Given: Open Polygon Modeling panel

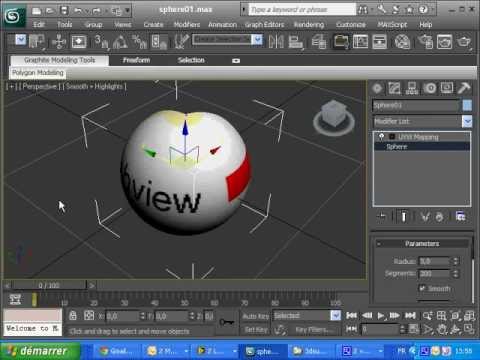Looking at the screenshot, I should (38, 73).
